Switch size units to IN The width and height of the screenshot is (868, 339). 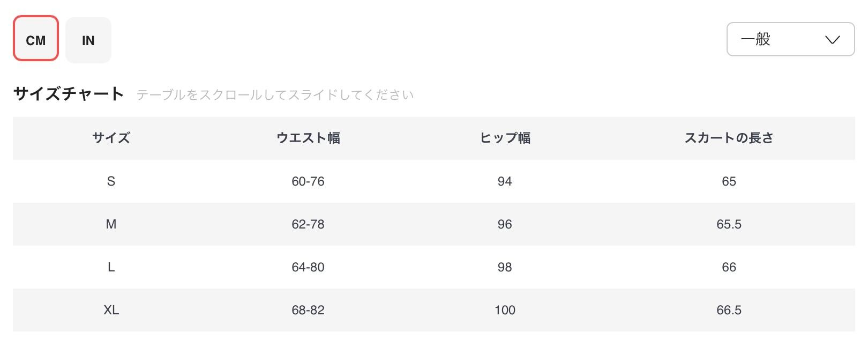pyautogui.click(x=88, y=40)
